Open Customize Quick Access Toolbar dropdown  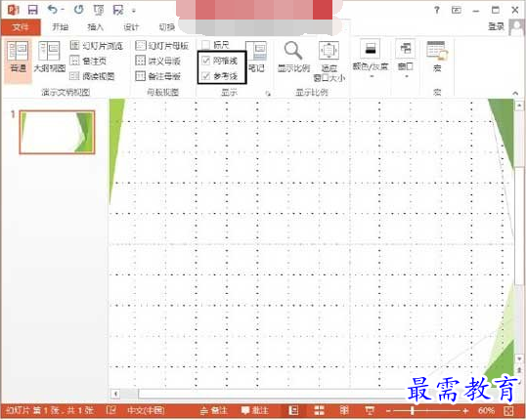[x=134, y=11]
